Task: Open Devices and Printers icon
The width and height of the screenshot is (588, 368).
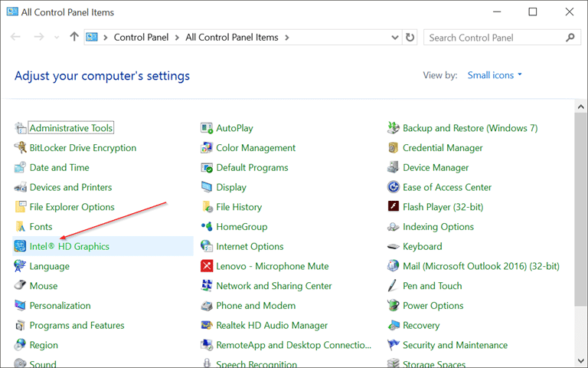Action: point(20,187)
